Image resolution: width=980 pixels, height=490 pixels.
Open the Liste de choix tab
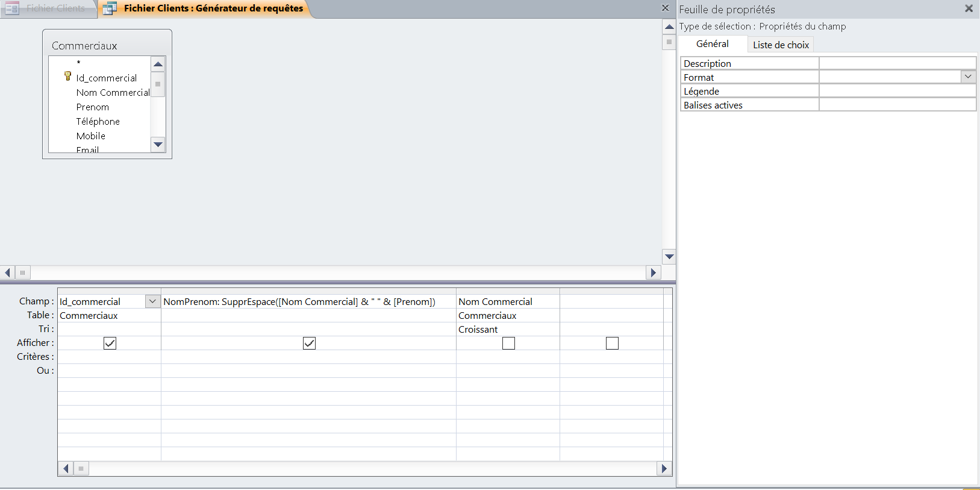pos(781,45)
